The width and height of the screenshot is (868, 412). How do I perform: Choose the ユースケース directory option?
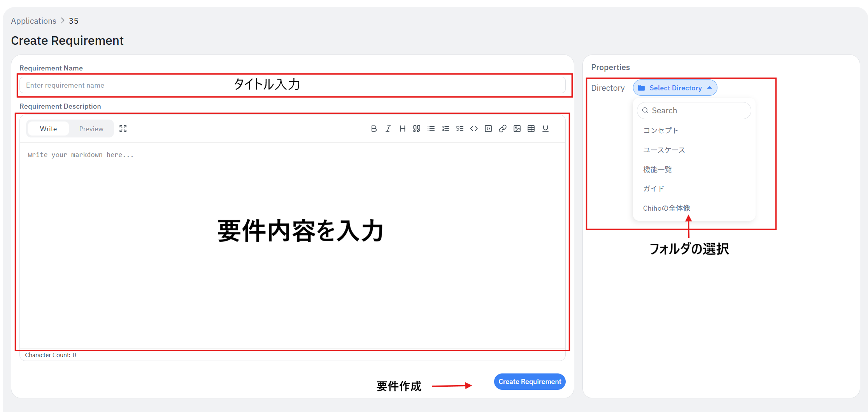point(664,150)
